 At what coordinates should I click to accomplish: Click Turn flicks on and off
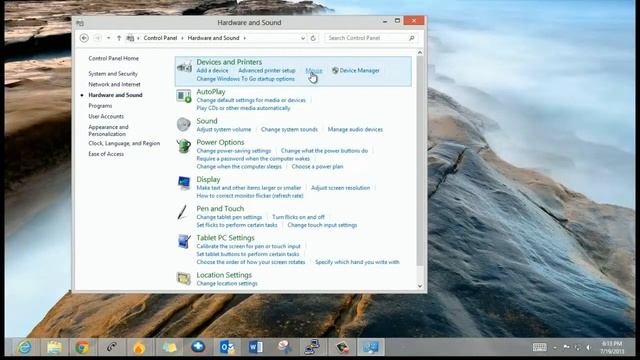298,217
